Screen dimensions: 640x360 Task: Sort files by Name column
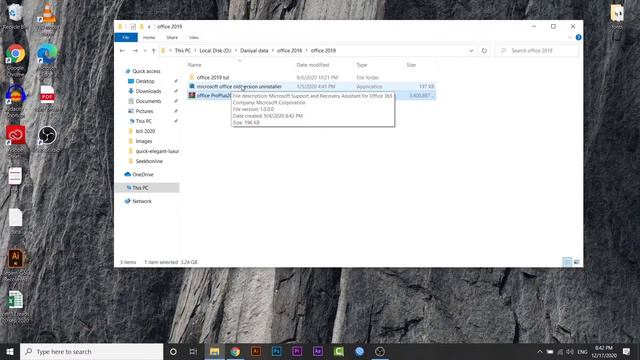(195, 65)
